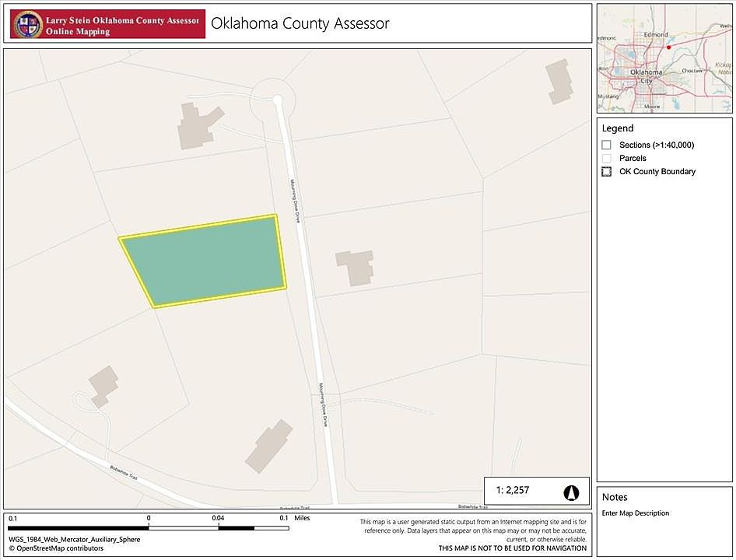The height and width of the screenshot is (560, 736).
Task: Click the 'Oklahoma City' label on overview map
Action: point(647,76)
